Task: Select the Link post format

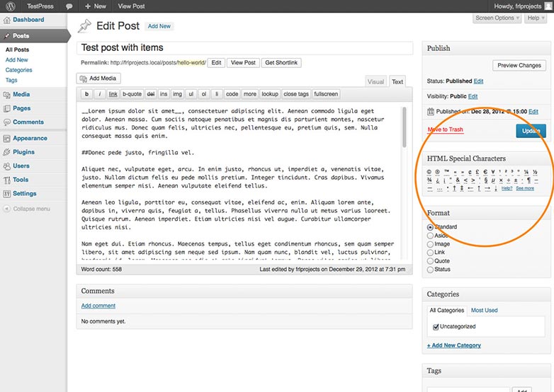Action: click(430, 253)
